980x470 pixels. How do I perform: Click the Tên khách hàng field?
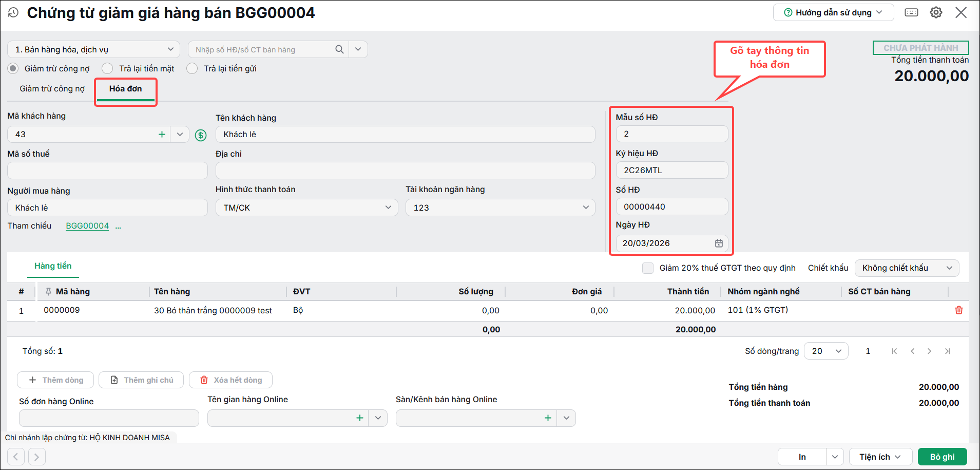[405, 134]
